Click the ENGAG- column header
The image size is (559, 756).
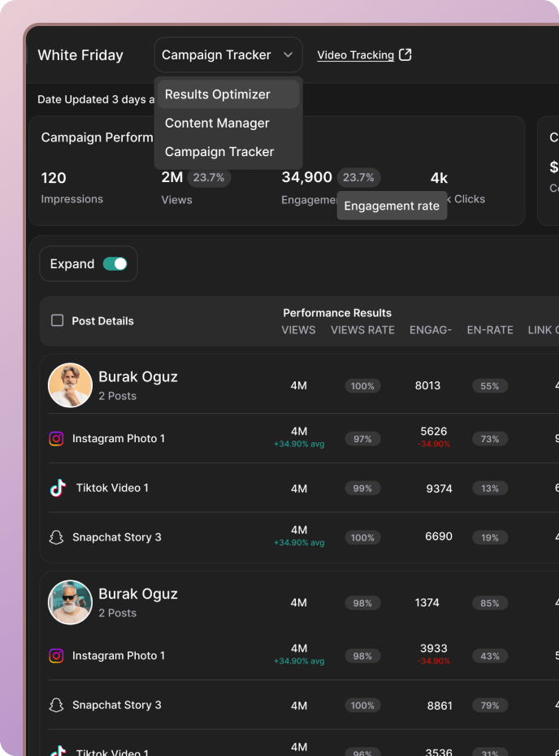click(x=431, y=330)
